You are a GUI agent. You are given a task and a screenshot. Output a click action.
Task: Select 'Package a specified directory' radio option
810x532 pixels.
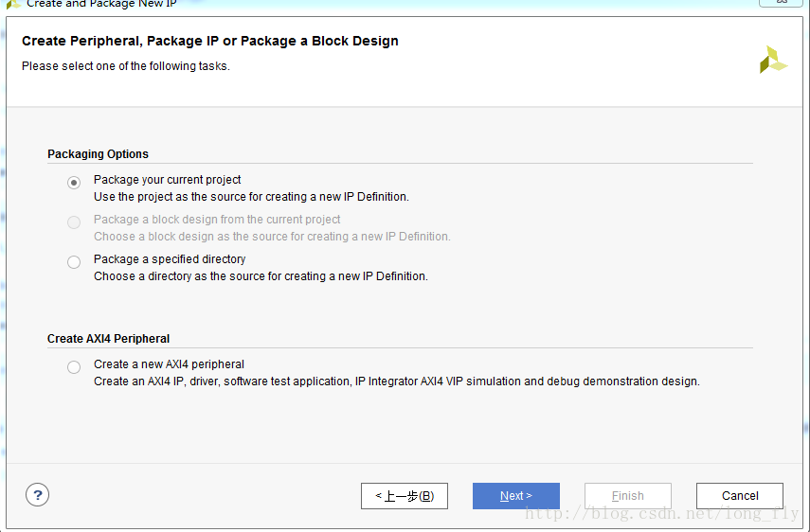coord(74,262)
